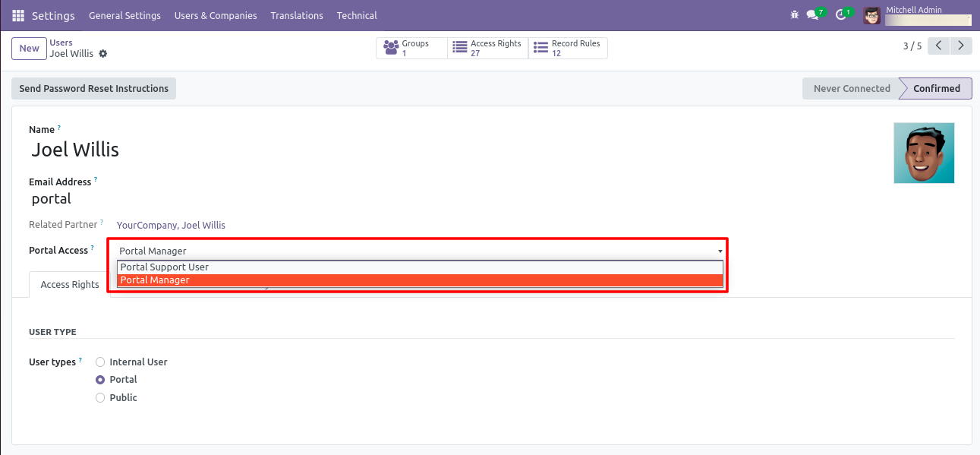Open the Record Rules stat button
Screen dimensions: 980x455
click(568, 49)
